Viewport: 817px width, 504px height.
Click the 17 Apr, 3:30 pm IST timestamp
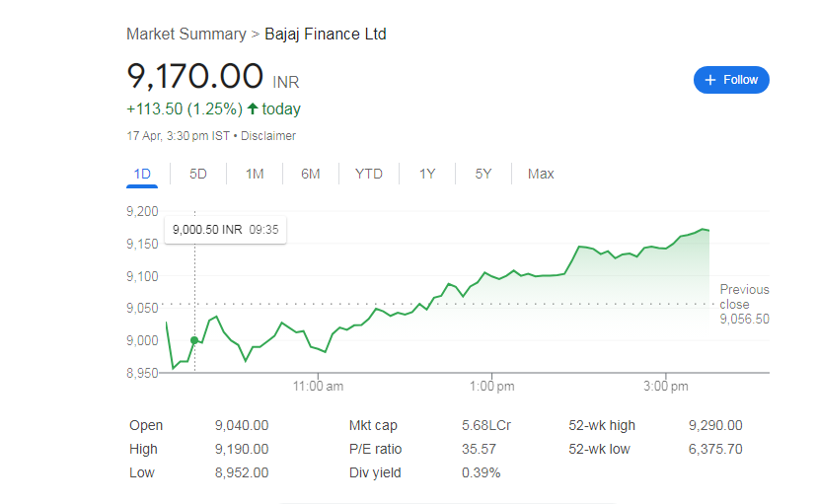coord(179,136)
